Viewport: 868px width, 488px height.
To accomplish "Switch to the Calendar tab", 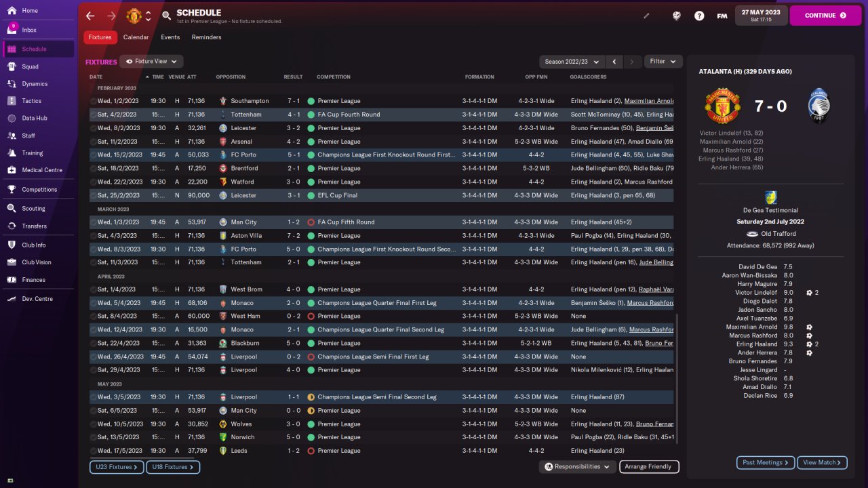I will click(136, 37).
